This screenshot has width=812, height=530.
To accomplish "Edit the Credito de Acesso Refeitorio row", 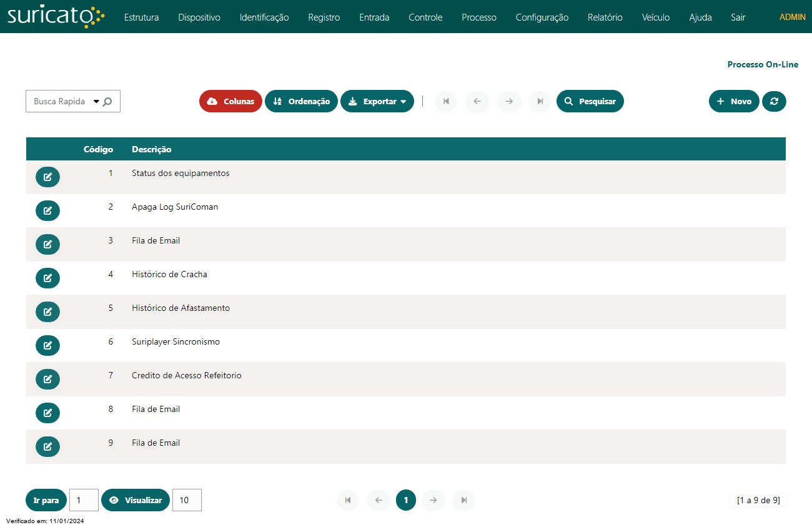I will coord(47,379).
